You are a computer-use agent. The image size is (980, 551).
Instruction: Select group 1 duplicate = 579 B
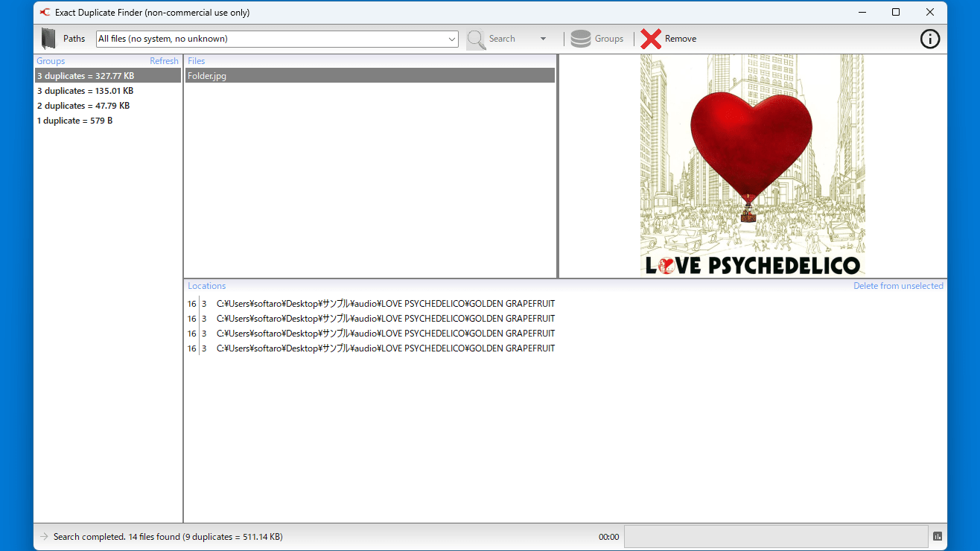pos(108,121)
